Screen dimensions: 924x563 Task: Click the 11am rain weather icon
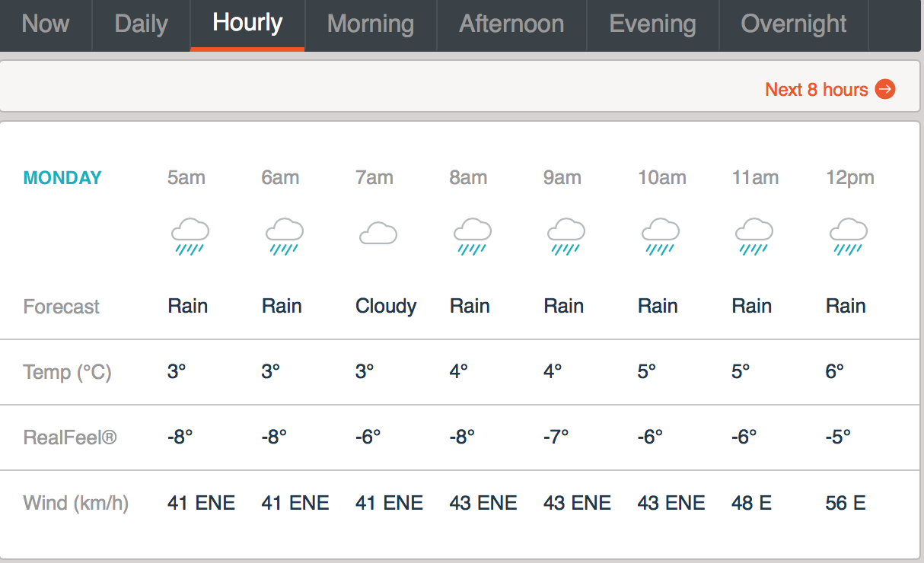[x=754, y=236]
